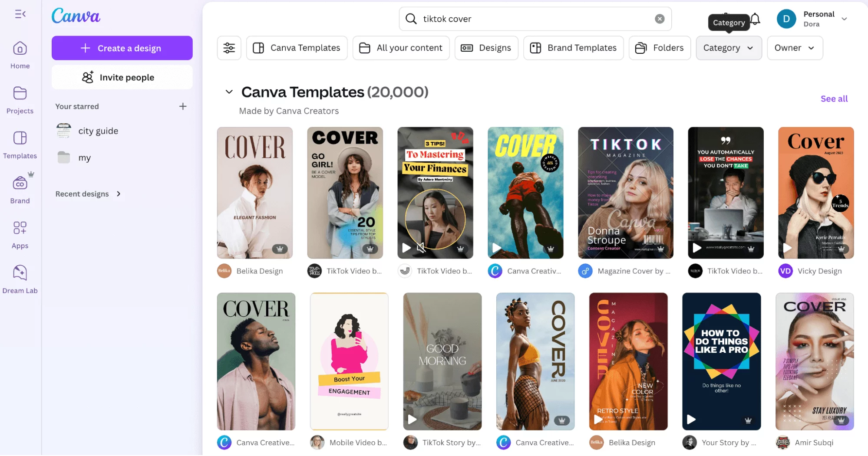Click Create a design button
Screen dimensions: 868x456
122,48
